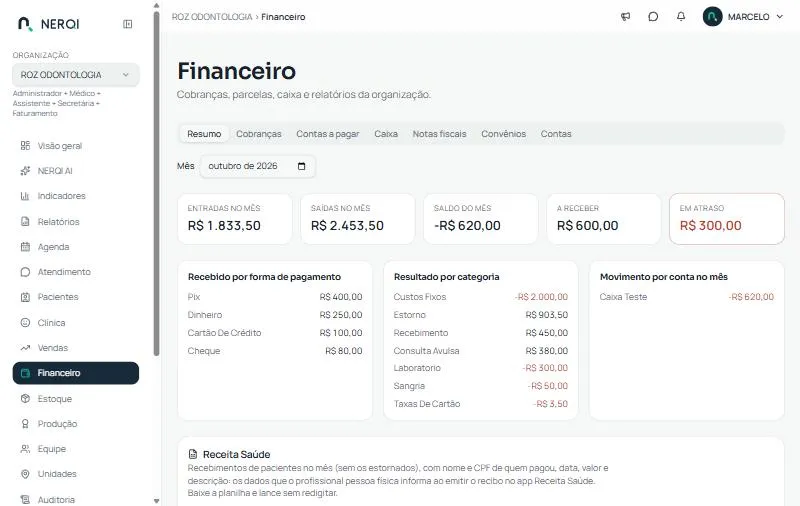The height and width of the screenshot is (506, 800).
Task: Open the Visão geral dashboard icon
Action: (x=25, y=146)
